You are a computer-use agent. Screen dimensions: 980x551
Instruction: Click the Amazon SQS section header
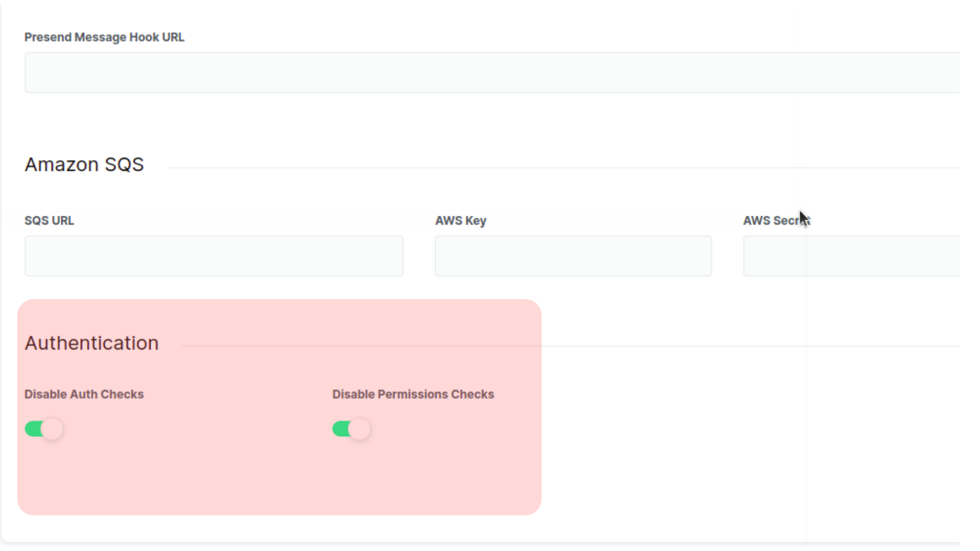coord(84,164)
